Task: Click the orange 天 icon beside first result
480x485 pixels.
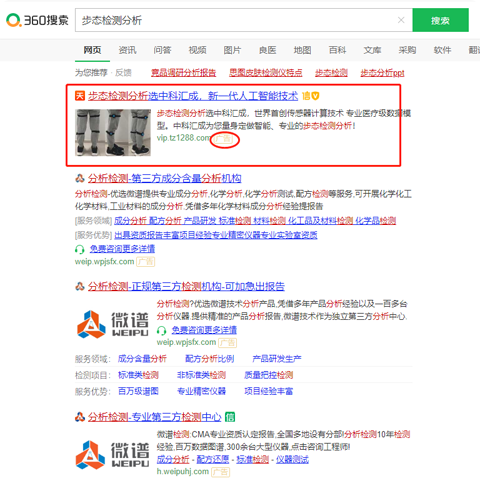Action: pyautogui.click(x=80, y=96)
